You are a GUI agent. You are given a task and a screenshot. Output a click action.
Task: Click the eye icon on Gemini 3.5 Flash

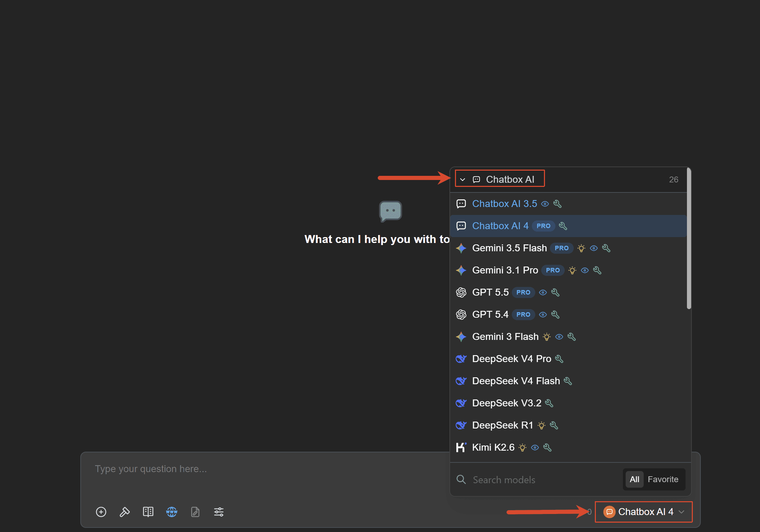594,248
